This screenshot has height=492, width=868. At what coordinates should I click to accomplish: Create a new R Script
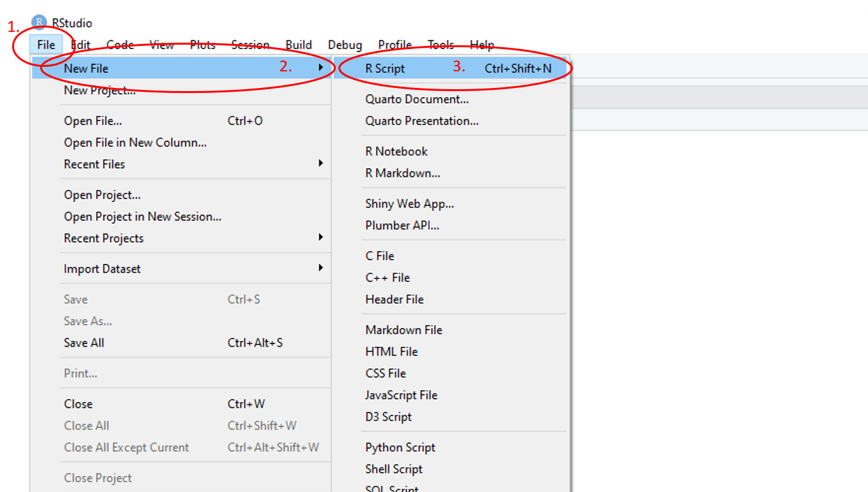tap(451, 68)
